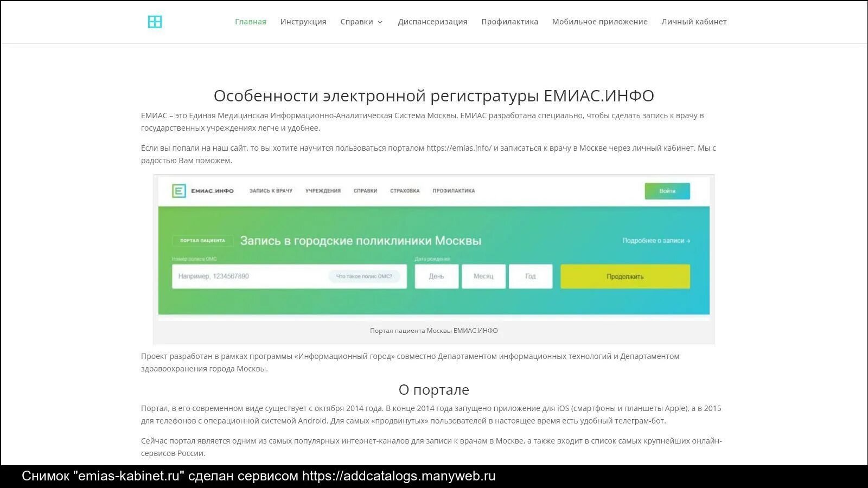
Task: Go to Мобильное приложение page
Action: 599,22
